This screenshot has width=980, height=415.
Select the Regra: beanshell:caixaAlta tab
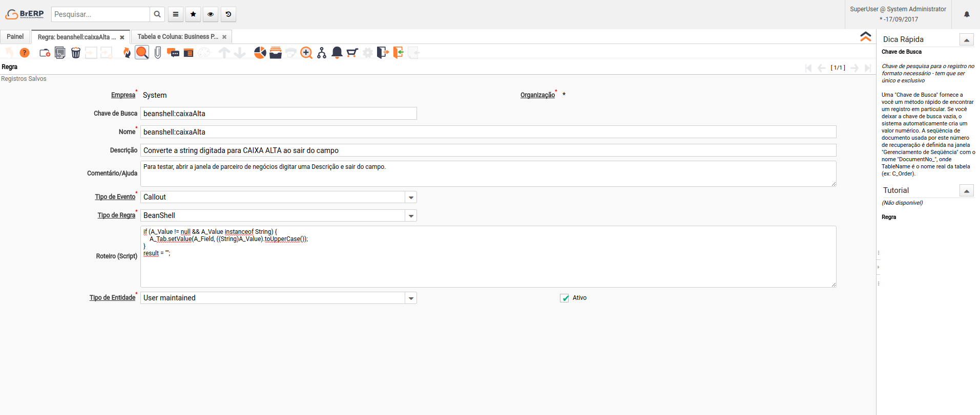pos(77,37)
